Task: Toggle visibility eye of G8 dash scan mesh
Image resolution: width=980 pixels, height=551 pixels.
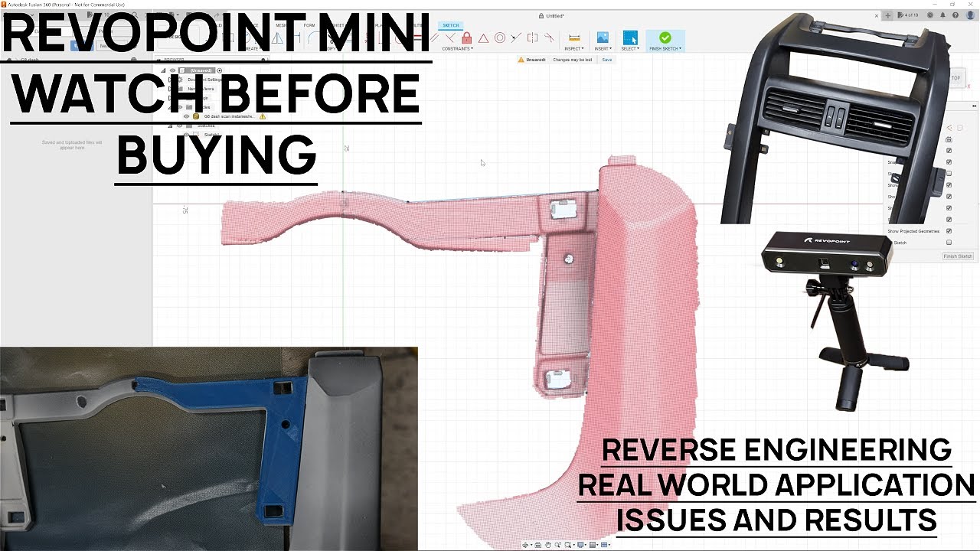Action: 186,116
